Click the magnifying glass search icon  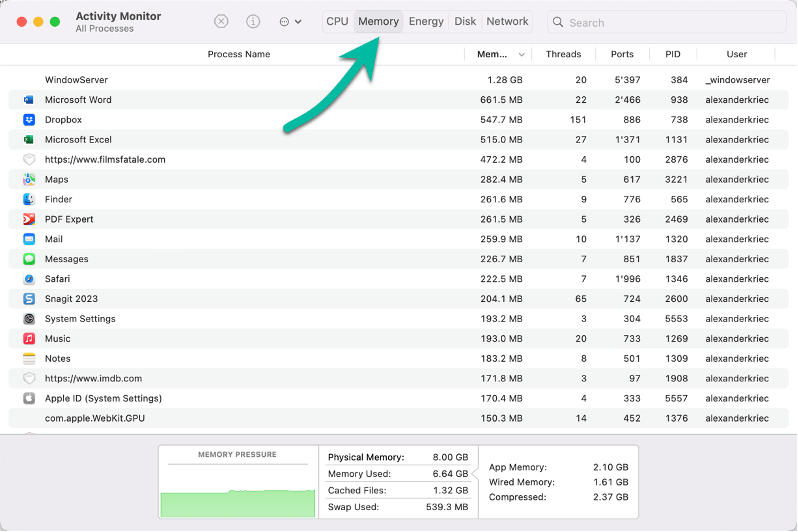[x=558, y=22]
